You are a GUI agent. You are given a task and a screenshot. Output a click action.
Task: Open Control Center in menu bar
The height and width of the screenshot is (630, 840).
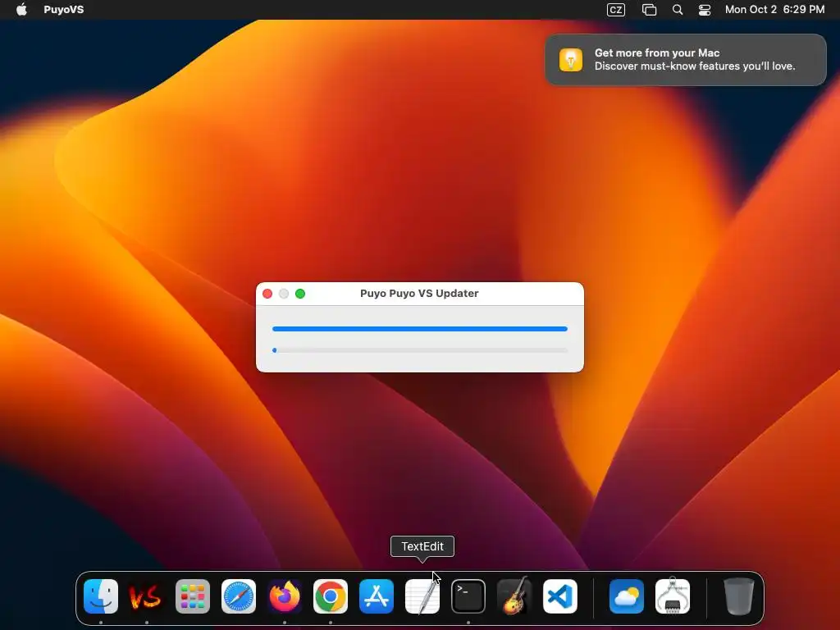click(705, 10)
